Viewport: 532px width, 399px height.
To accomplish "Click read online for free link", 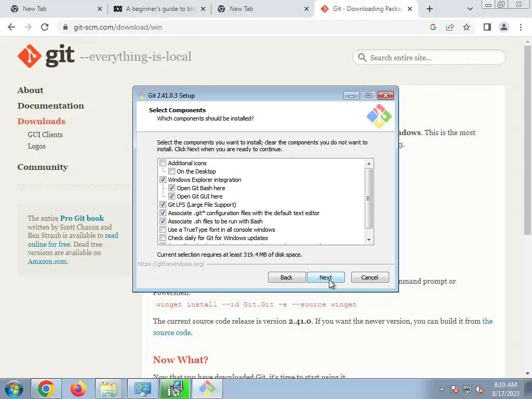I will click(x=73, y=240).
